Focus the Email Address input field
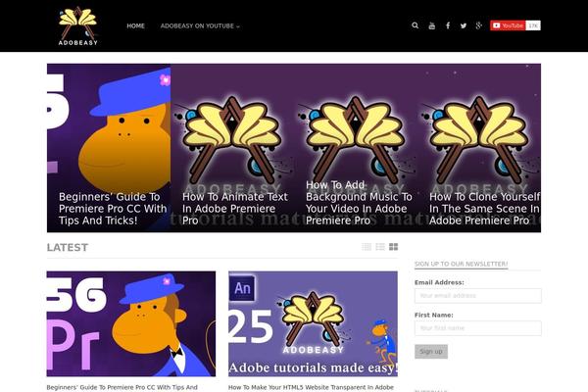The height and width of the screenshot is (392, 588). 478,296
